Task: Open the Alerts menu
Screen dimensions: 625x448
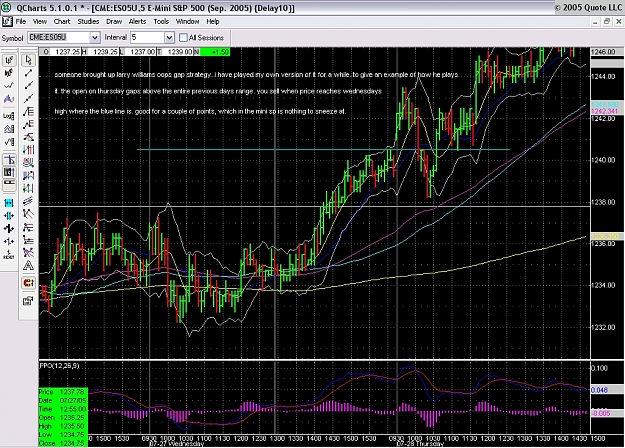Action: click(x=138, y=22)
